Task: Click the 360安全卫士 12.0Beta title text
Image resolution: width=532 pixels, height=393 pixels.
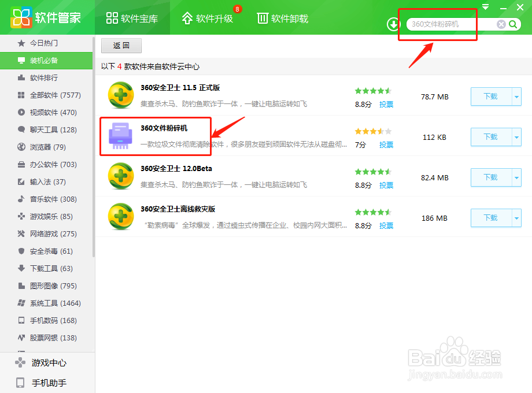Action: [x=176, y=169]
